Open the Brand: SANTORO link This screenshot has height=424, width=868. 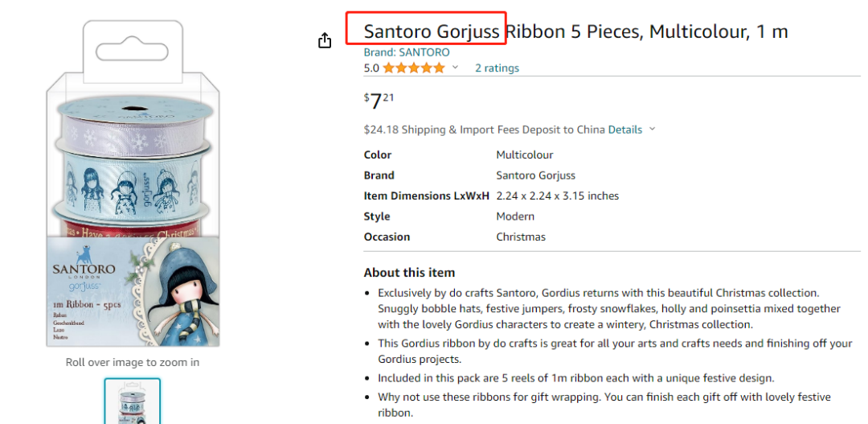click(x=407, y=52)
